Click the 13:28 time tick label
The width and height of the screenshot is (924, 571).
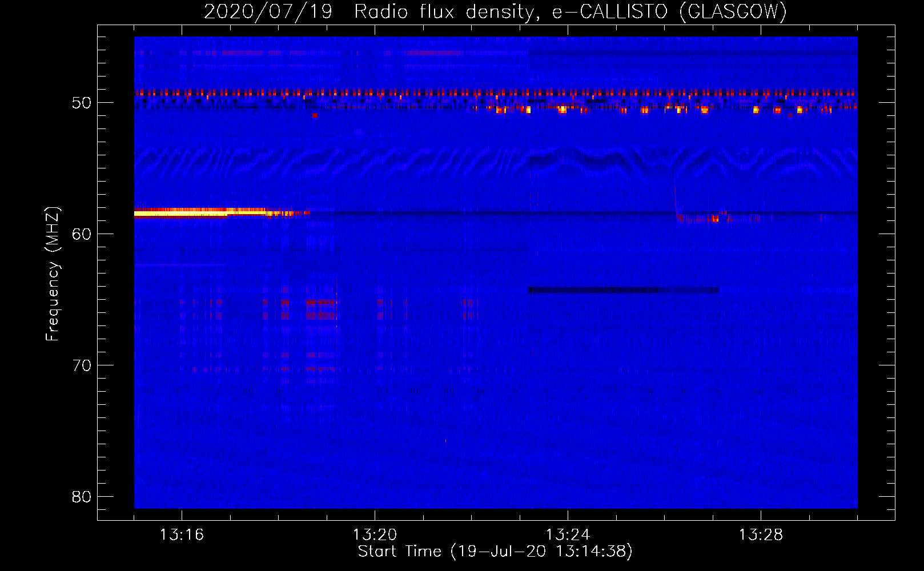tap(761, 535)
